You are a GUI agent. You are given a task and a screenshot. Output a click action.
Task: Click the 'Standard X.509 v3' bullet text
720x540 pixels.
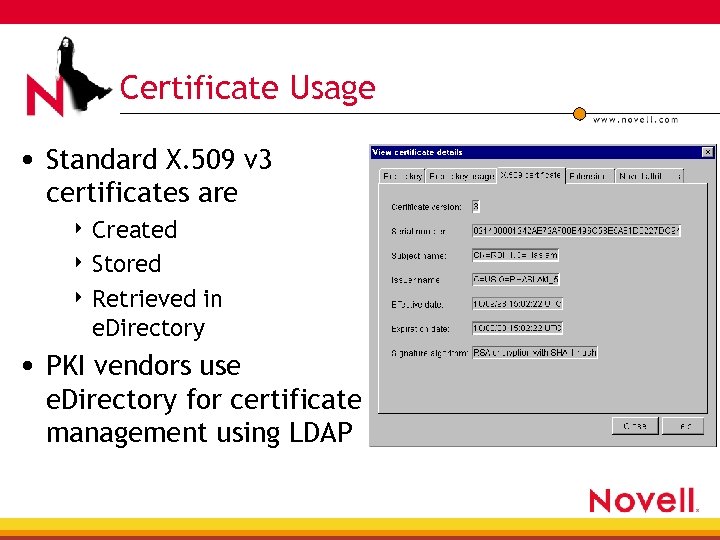coord(159,159)
